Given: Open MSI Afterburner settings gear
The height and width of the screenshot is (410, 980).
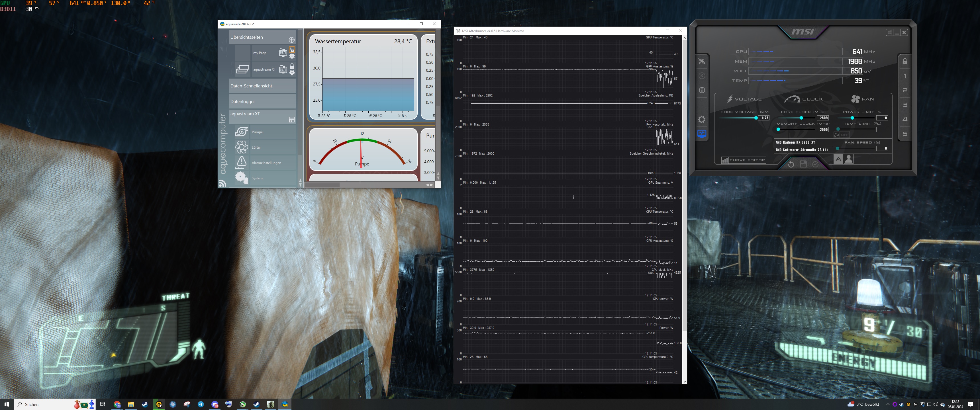Looking at the screenshot, I should [701, 119].
